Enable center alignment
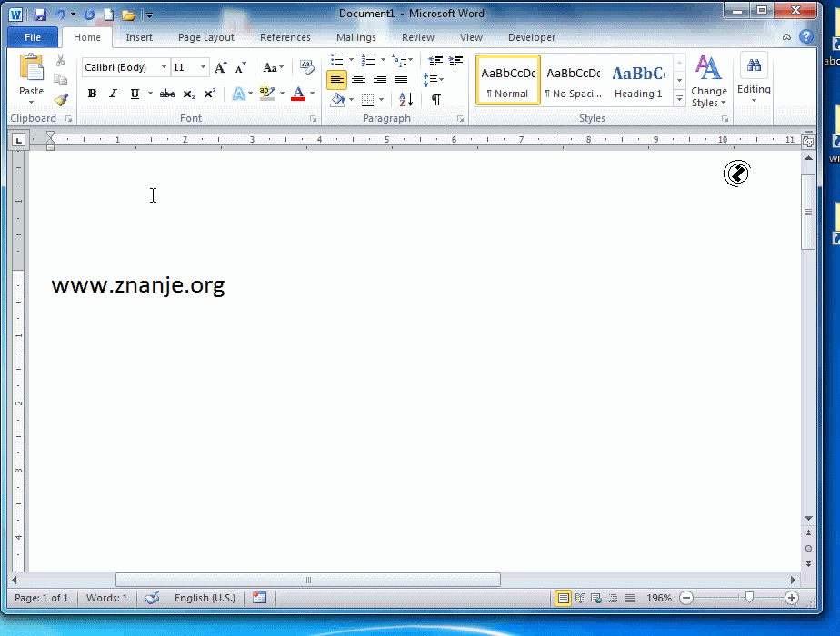Image resolution: width=840 pixels, height=636 pixels. pos(358,79)
